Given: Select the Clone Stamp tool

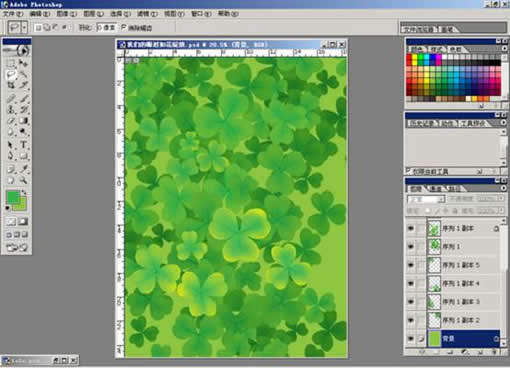Looking at the screenshot, I should (x=11, y=109).
